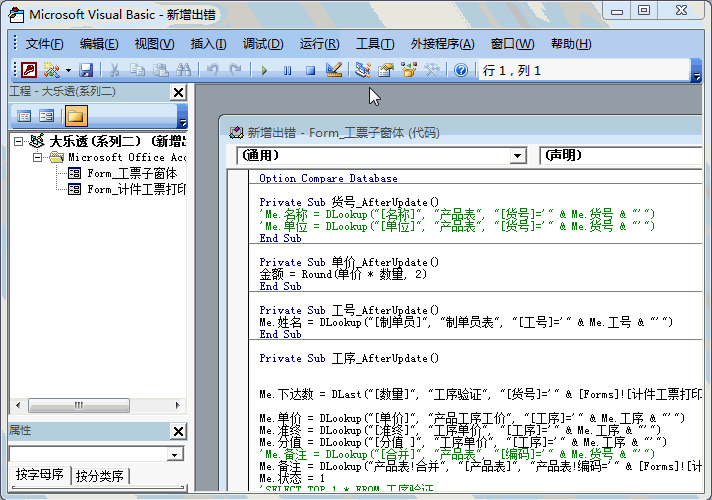Click the Private Sub 工序_AfterUpdate() line
This screenshot has width=712, height=500.
tap(349, 358)
